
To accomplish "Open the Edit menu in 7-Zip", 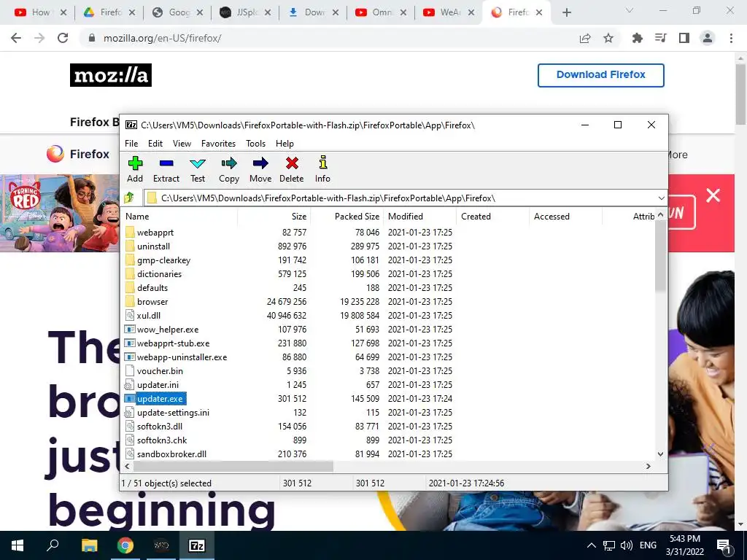I will pos(155,144).
